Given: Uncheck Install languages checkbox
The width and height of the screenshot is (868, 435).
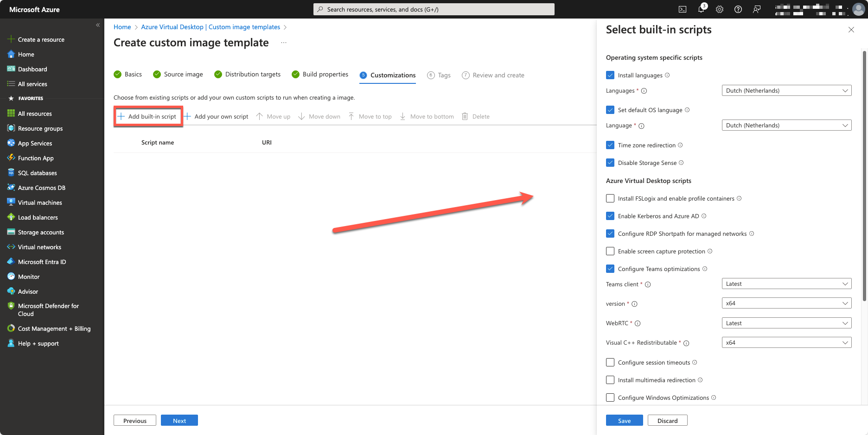Looking at the screenshot, I should (610, 75).
